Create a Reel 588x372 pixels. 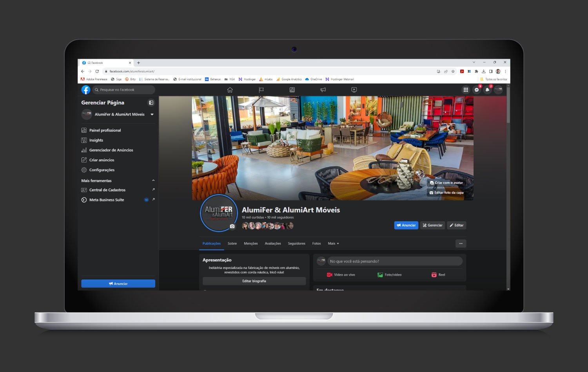coord(438,275)
